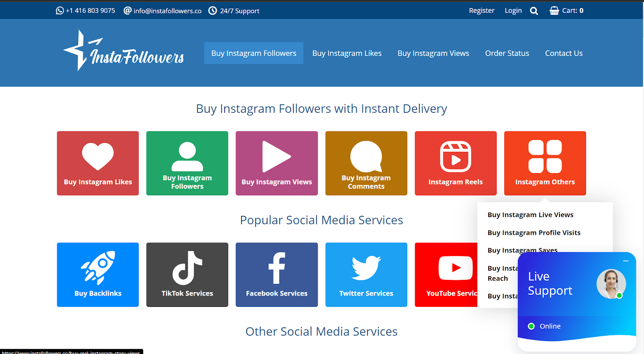Click the TikTok logo icon

coord(187,268)
